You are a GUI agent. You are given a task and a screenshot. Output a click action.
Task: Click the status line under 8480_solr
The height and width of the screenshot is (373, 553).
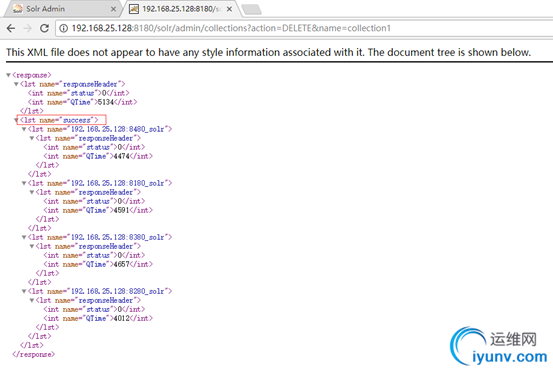94,147
